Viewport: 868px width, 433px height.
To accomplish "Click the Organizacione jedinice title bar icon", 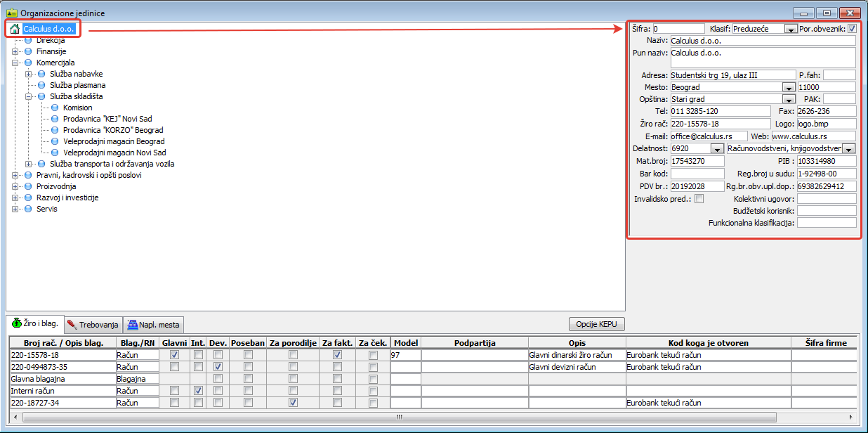I will (11, 13).
